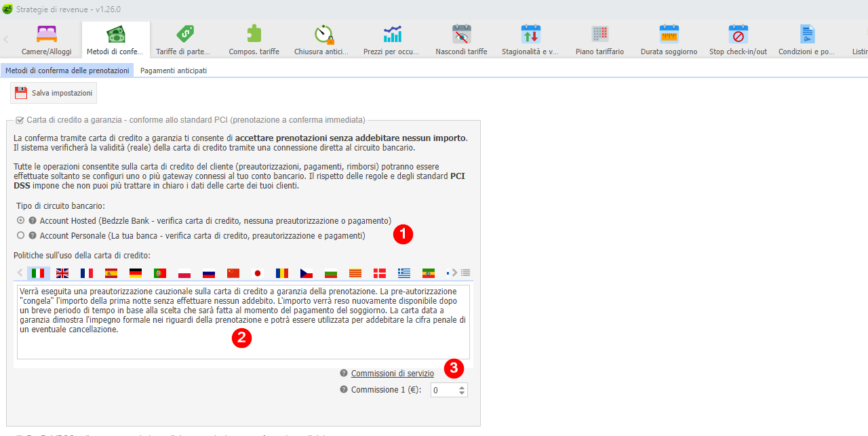868x436 pixels.
Task: Select Account Hosted radio button
Action: 21,220
